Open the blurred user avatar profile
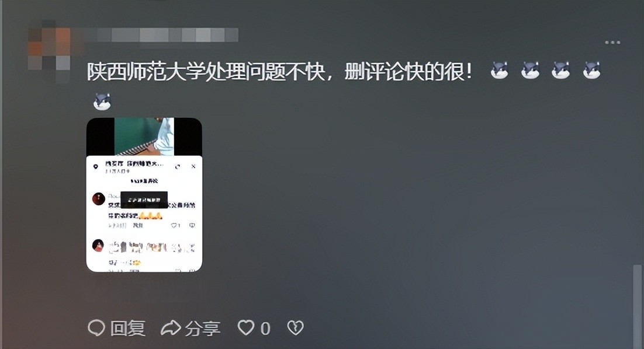This screenshot has width=644, height=349. tap(49, 51)
